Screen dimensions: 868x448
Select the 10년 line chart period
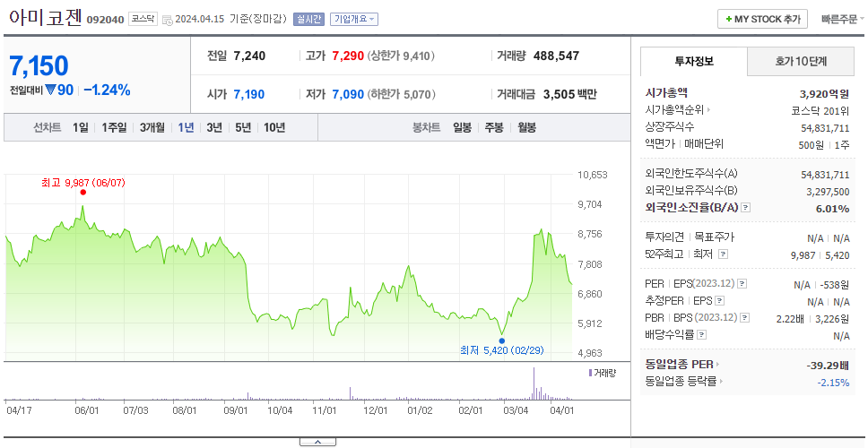(x=274, y=128)
